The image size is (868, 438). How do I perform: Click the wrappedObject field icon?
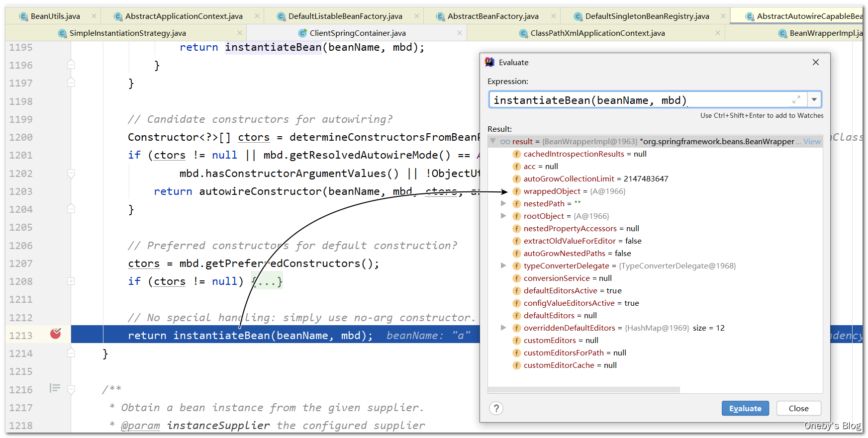pyautogui.click(x=516, y=191)
